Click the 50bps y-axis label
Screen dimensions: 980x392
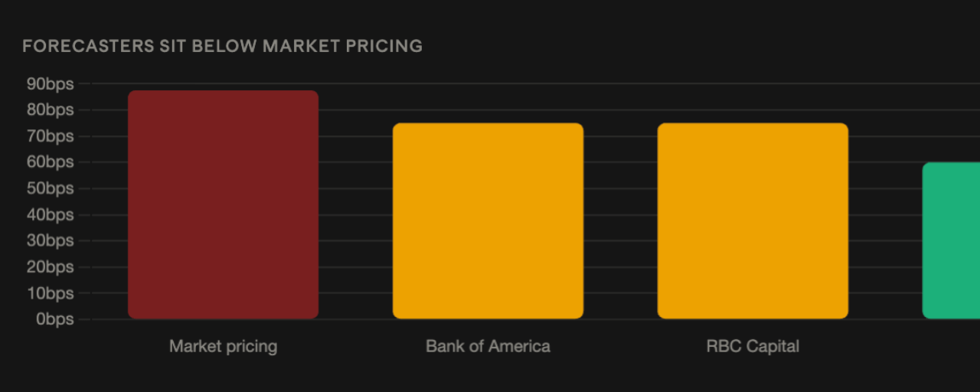(51, 188)
